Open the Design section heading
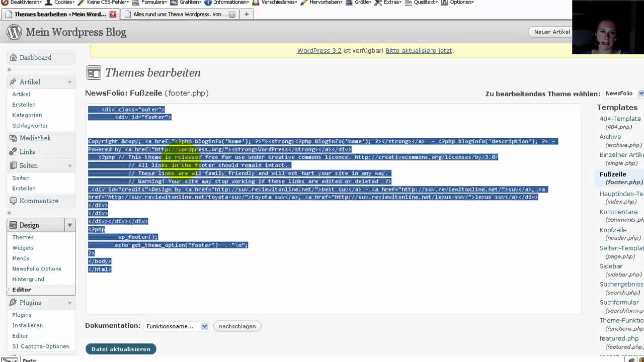644x362 pixels. coord(29,225)
